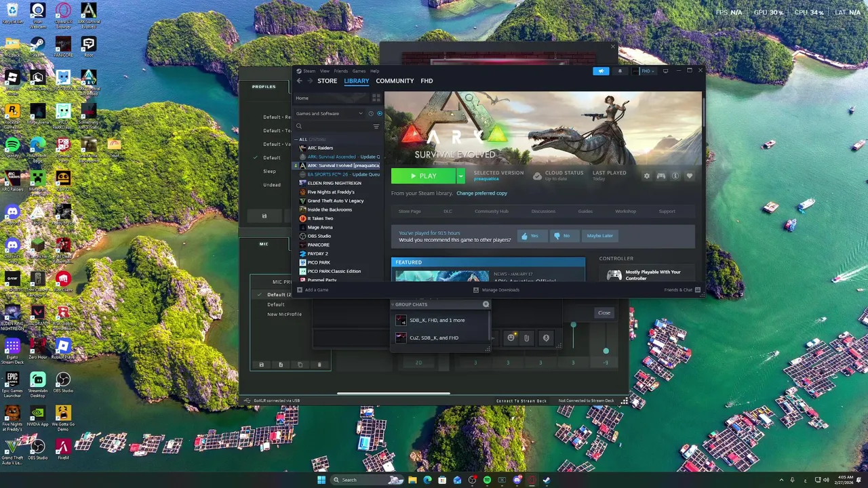Image resolution: width=868 pixels, height=488 pixels.
Task: Open ARK Store Page link
Action: pyautogui.click(x=410, y=211)
